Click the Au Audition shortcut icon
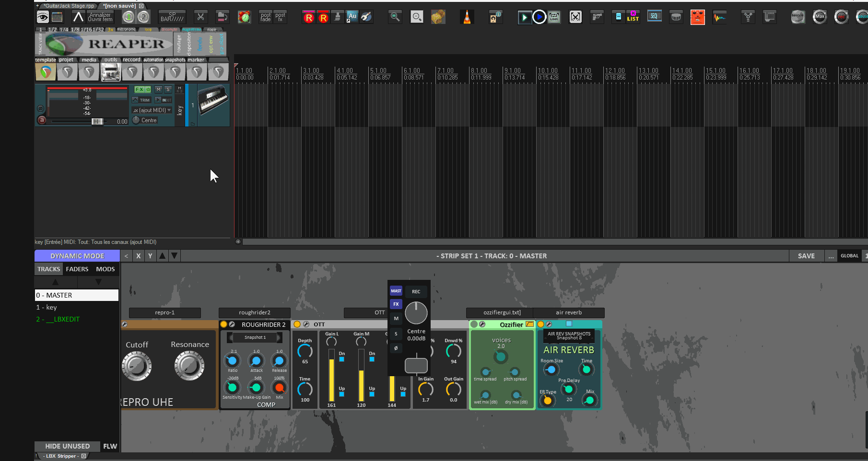Image resolution: width=868 pixels, height=461 pixels. pyautogui.click(x=352, y=17)
